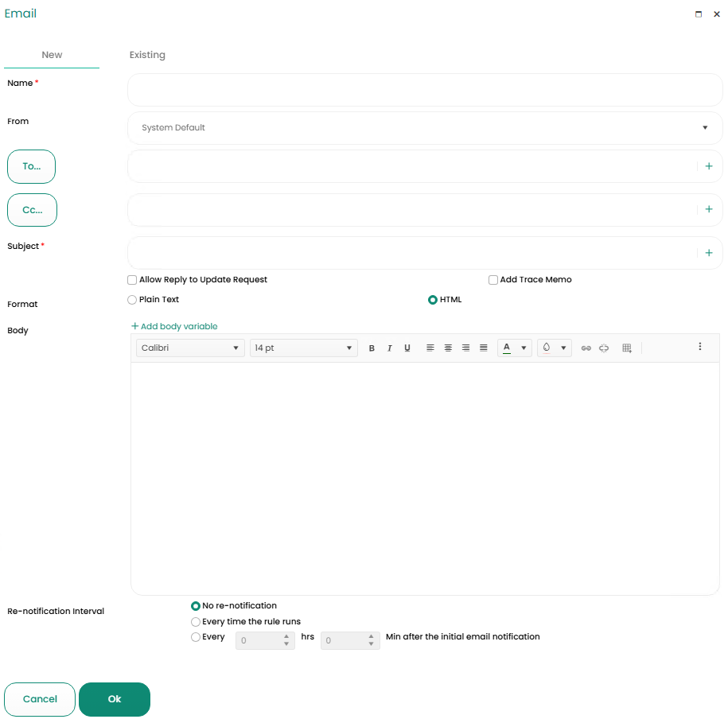
Task: Insert a hyperlink into the body
Action: coord(586,348)
